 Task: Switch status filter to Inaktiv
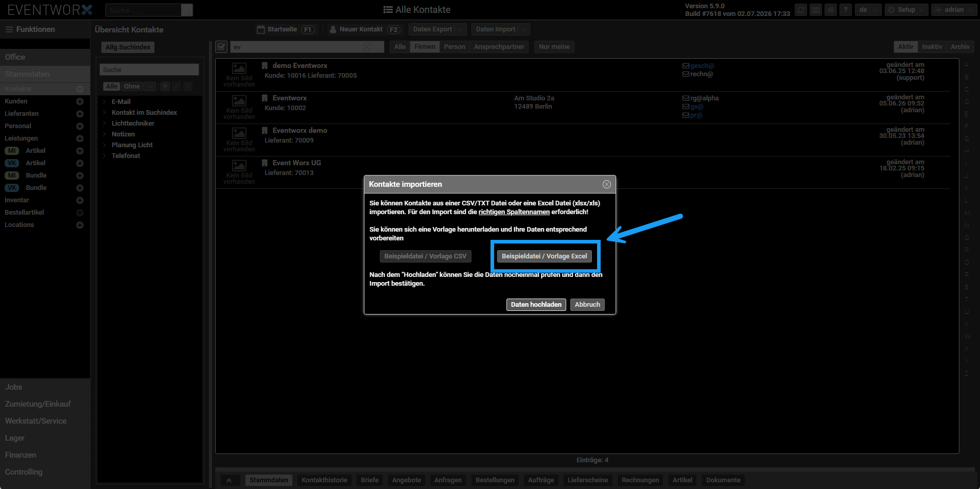tap(932, 47)
